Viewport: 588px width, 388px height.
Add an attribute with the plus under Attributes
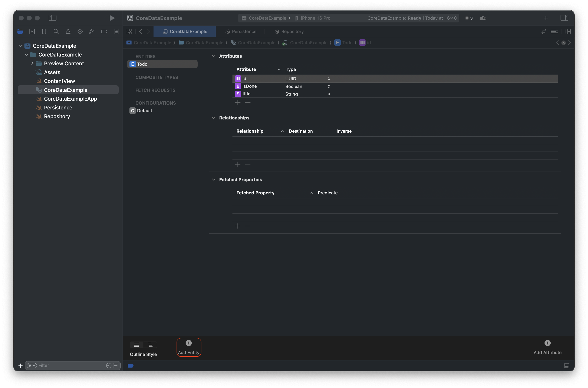click(238, 102)
